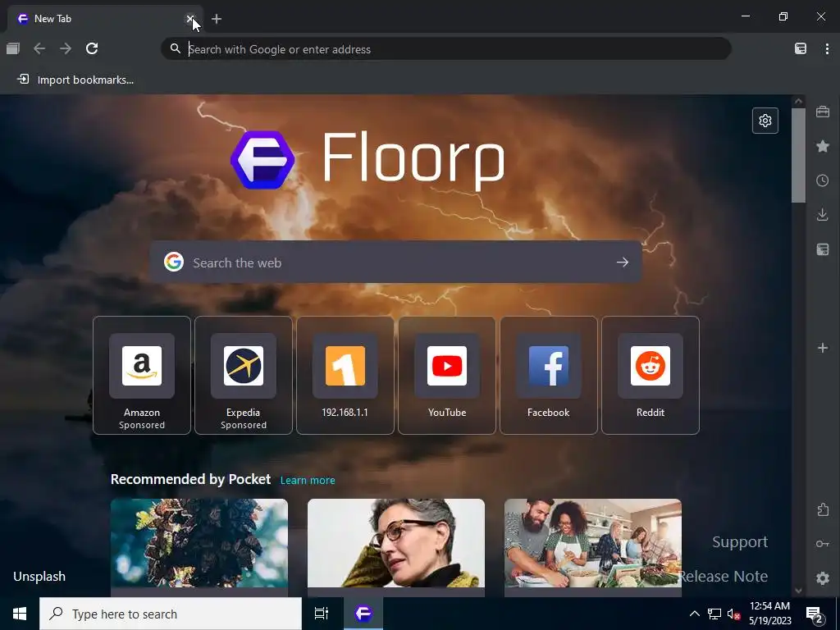Screen dimensions: 840x630
Task: Open add-ons puzzle icon in sidebar
Action: point(823,509)
